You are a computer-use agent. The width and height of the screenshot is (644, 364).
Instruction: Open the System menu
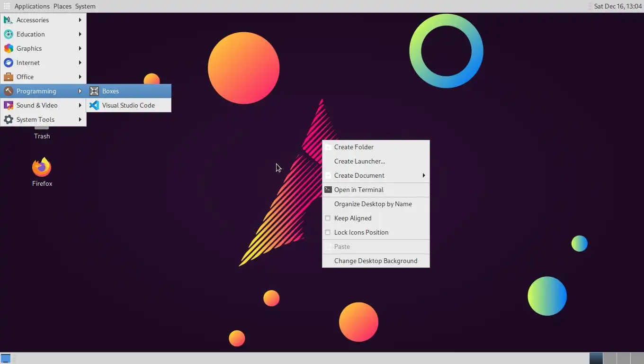pos(85,6)
